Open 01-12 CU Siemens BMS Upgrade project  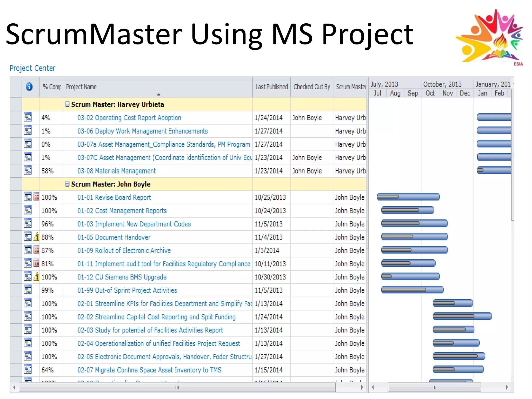click(x=122, y=277)
